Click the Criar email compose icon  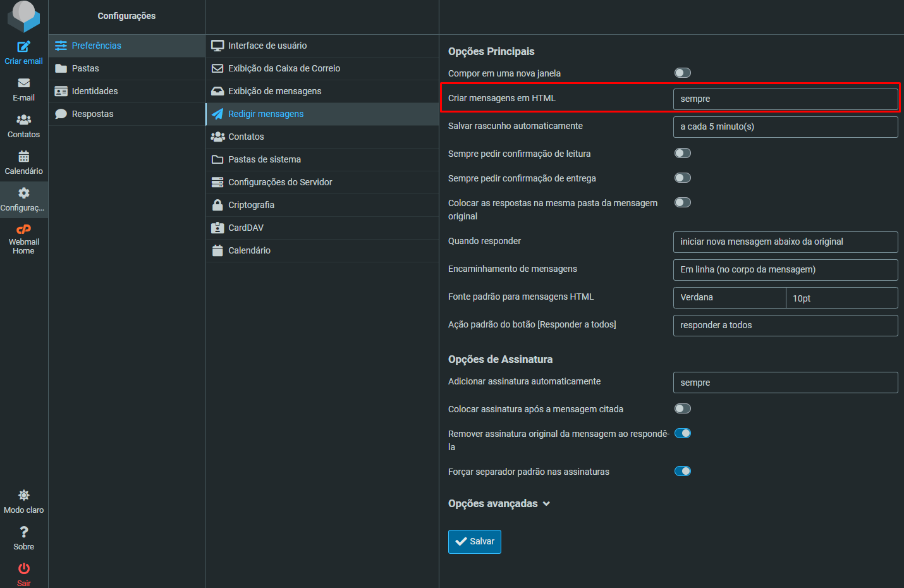[23, 47]
